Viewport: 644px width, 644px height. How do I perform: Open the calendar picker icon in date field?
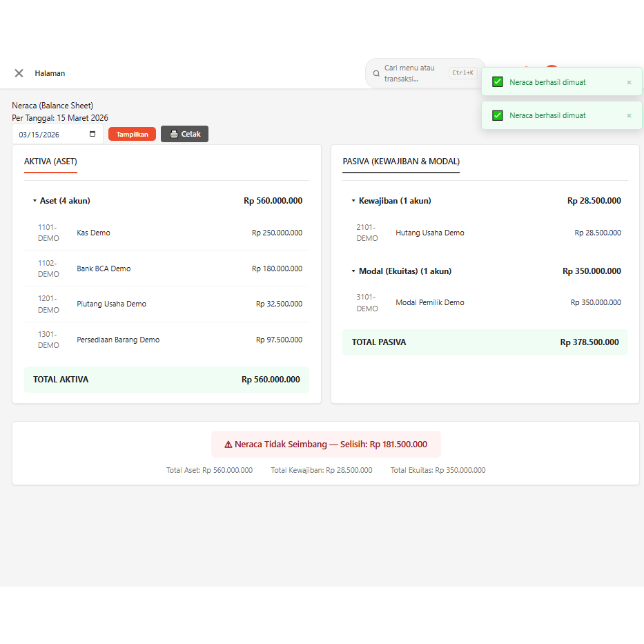click(x=92, y=134)
